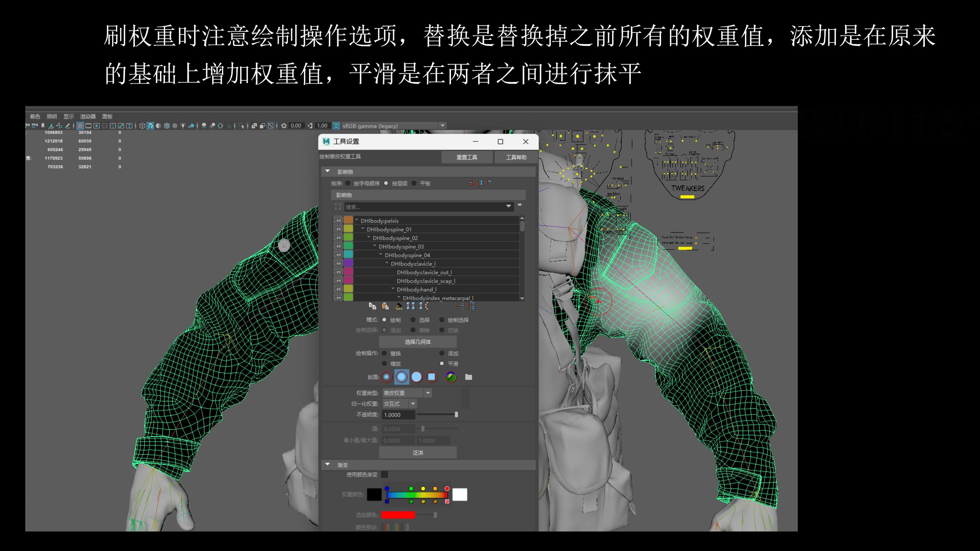Select the solid round brush profile

(x=416, y=377)
